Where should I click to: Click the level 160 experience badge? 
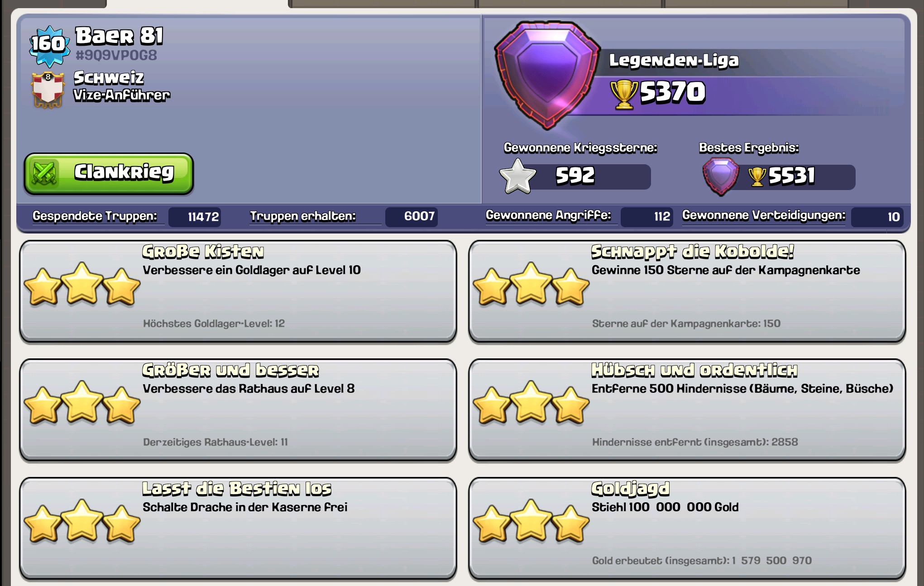(49, 44)
